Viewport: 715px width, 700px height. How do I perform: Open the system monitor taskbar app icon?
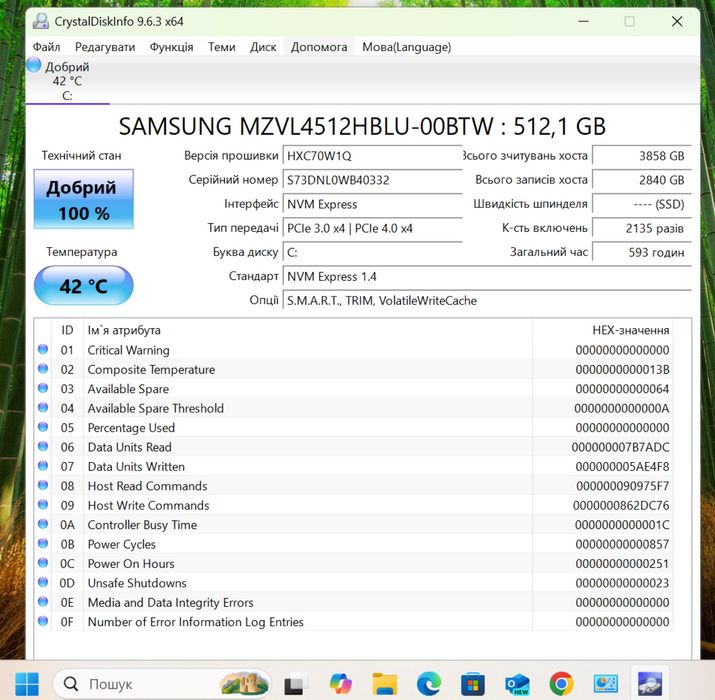tap(606, 684)
